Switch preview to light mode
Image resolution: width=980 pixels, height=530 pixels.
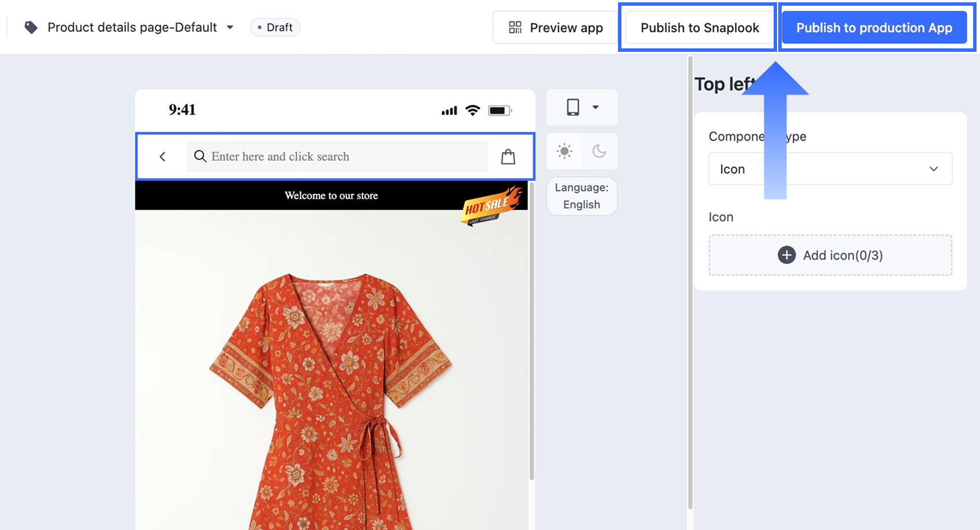[x=564, y=151]
